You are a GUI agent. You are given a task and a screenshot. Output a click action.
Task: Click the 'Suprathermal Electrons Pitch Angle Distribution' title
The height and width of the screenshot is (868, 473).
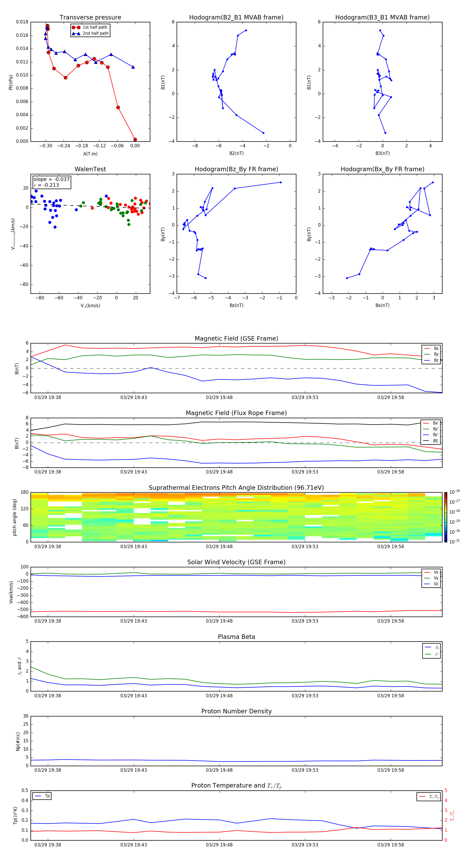pyautogui.click(x=236, y=488)
